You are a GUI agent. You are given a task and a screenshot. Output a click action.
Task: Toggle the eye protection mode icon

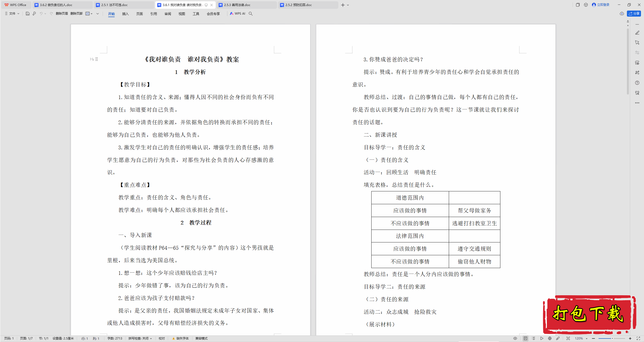515,338
